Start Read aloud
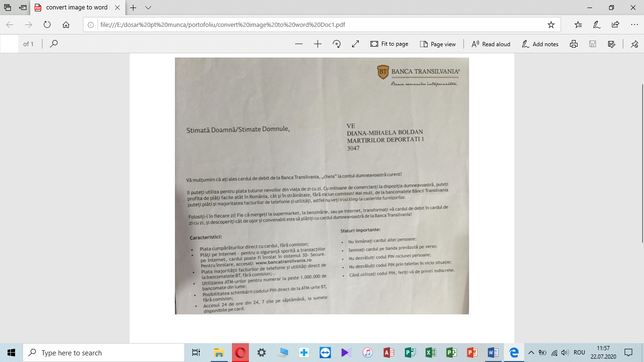The image size is (644, 362). click(491, 44)
